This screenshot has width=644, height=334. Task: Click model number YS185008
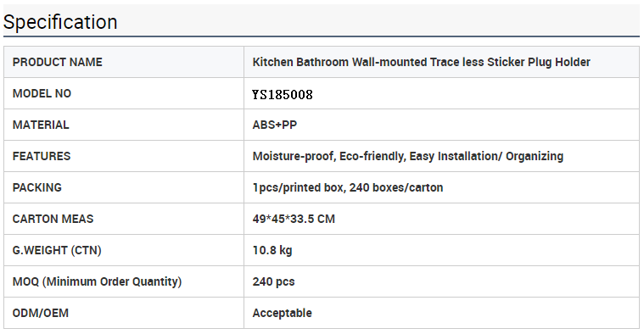283,95
